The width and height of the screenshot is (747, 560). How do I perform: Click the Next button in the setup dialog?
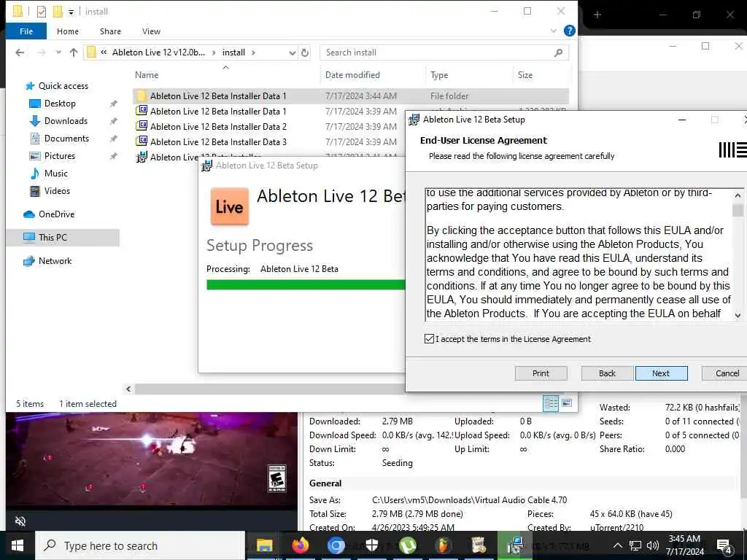click(x=661, y=373)
